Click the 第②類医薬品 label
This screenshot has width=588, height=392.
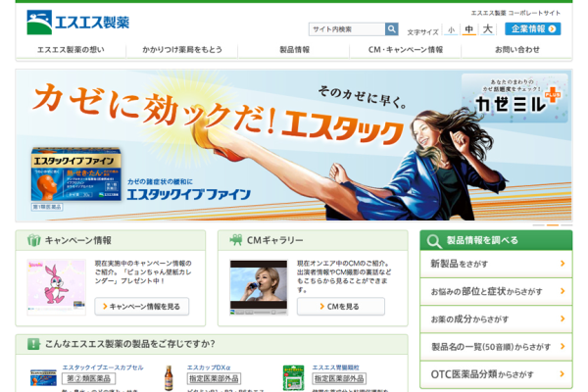click(88, 379)
